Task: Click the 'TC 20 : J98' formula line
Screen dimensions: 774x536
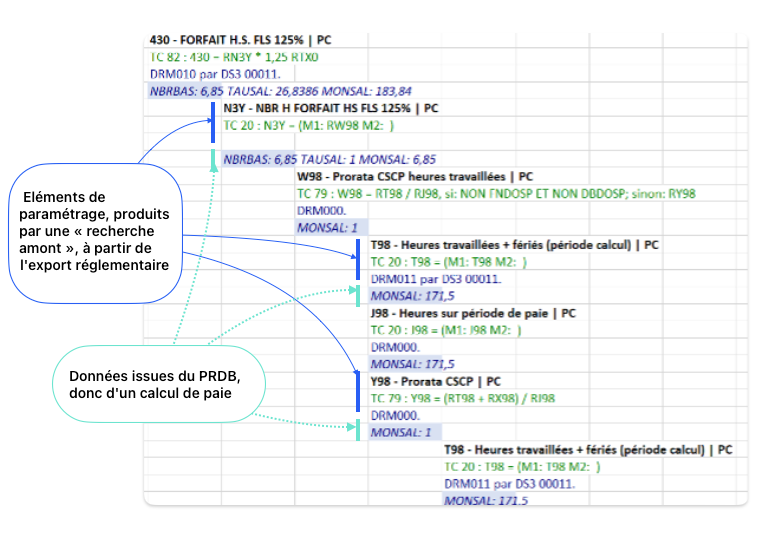Action: coord(444,330)
